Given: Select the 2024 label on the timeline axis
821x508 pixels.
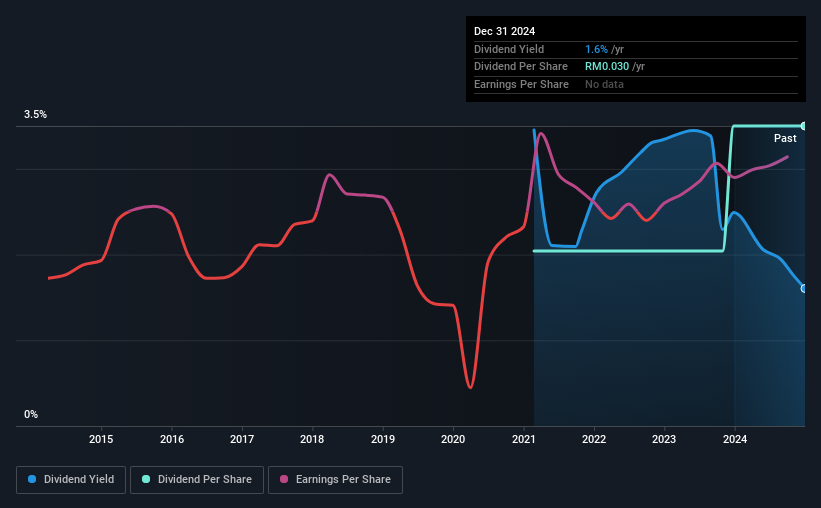Looking at the screenshot, I should tap(735, 439).
